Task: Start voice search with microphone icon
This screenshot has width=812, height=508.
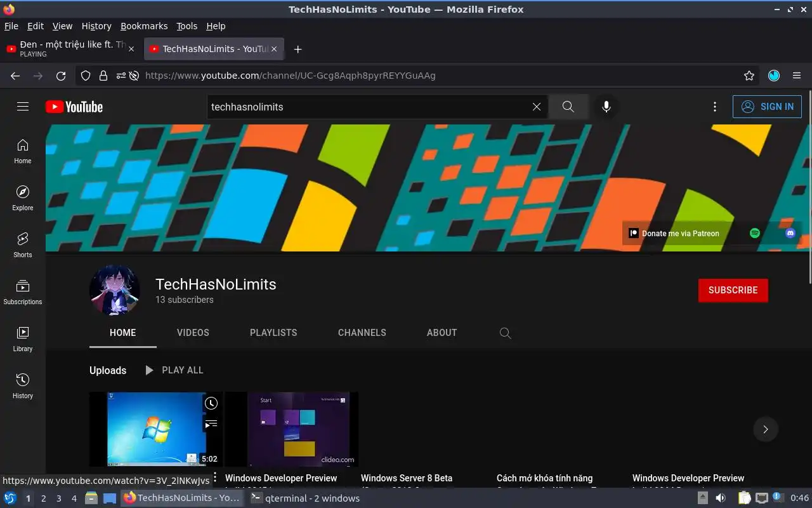Action: click(606, 107)
